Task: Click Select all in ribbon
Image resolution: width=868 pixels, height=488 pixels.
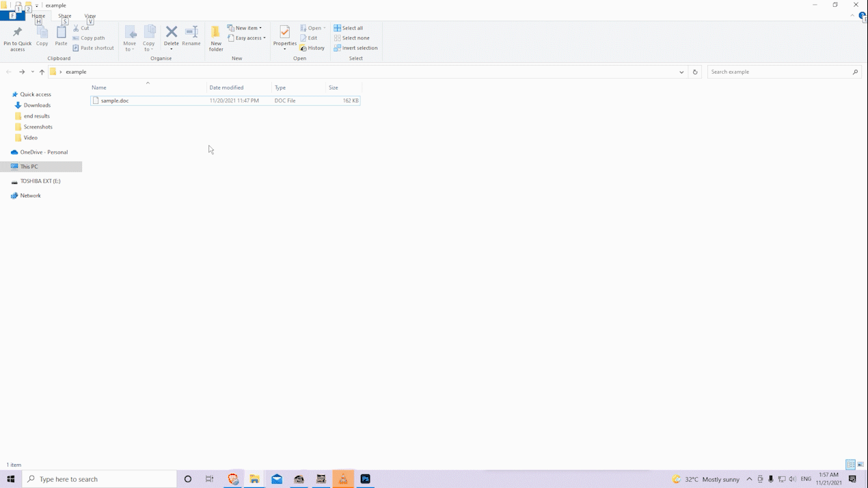Action: [x=349, y=28]
